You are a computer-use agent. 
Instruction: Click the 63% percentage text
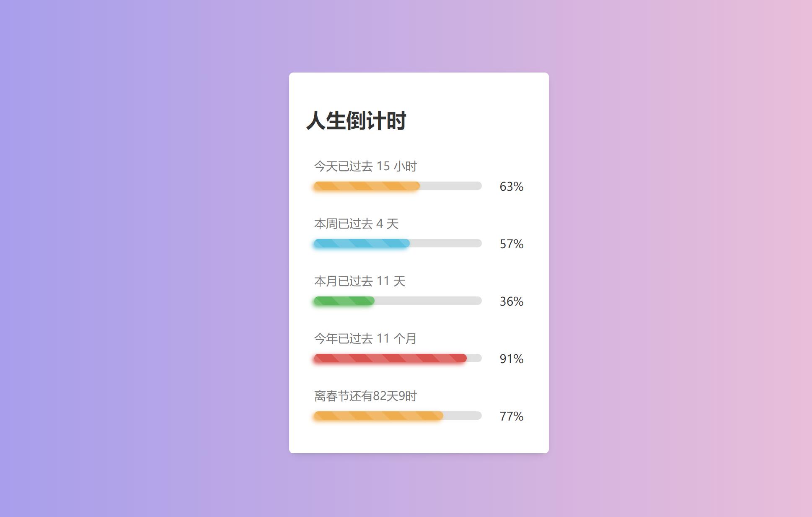tap(511, 187)
